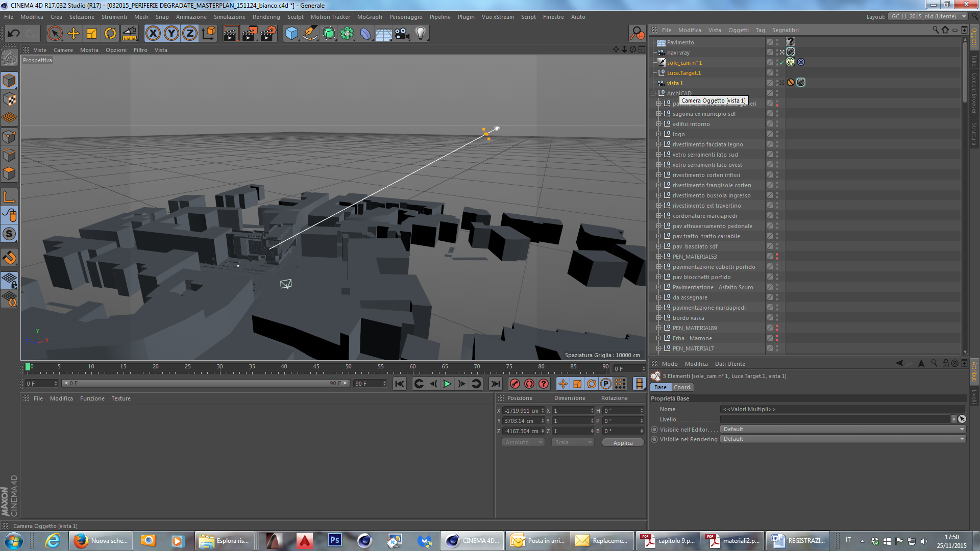Toggle X axis lock button
The width and height of the screenshot is (980, 551).
click(153, 34)
